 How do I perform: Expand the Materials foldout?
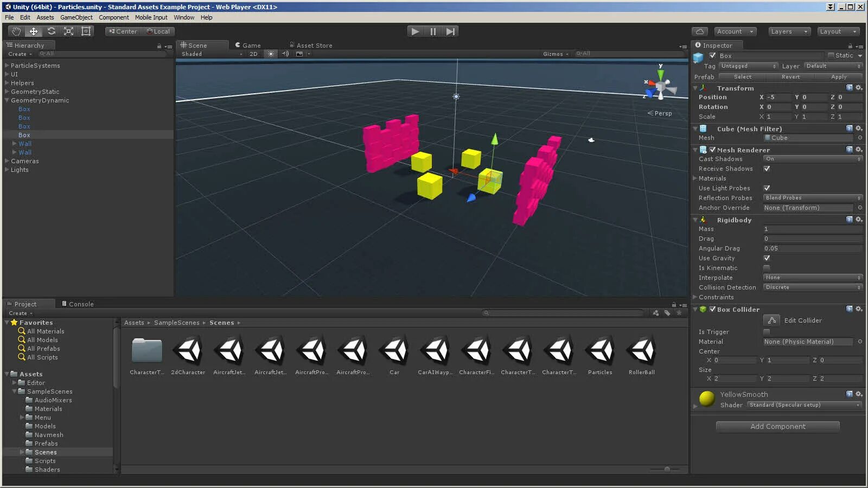[x=695, y=178]
